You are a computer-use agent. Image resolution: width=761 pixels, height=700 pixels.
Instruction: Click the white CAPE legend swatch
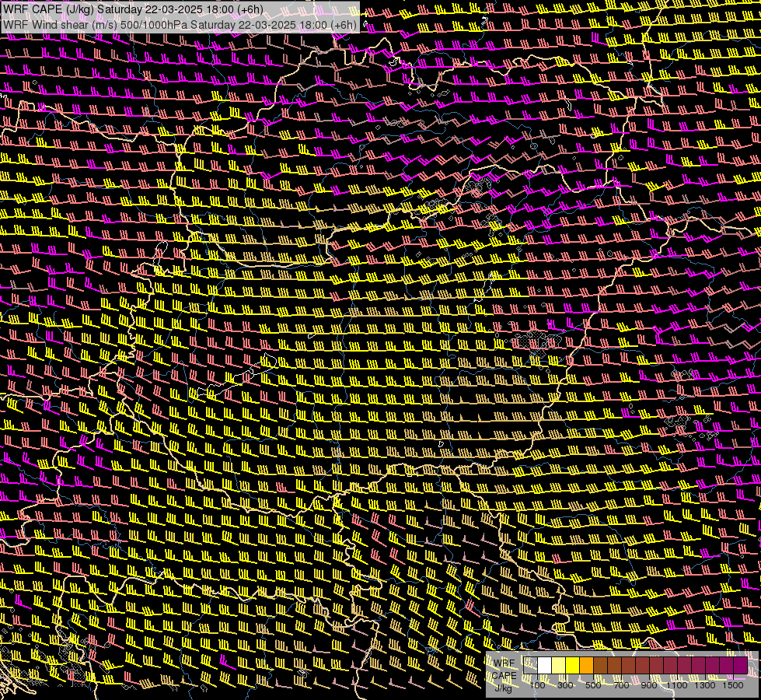[545, 666]
